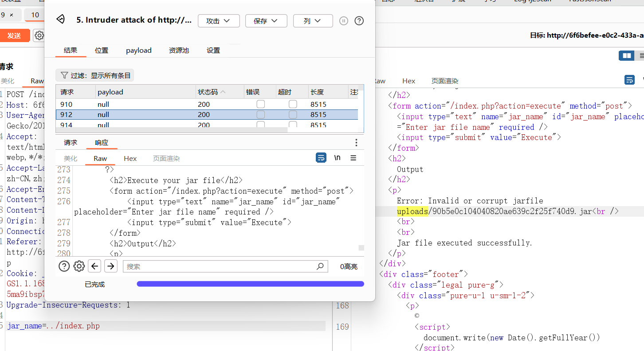Switch to the 结果 tab
Viewport: 644px width, 351px height.
(x=71, y=50)
